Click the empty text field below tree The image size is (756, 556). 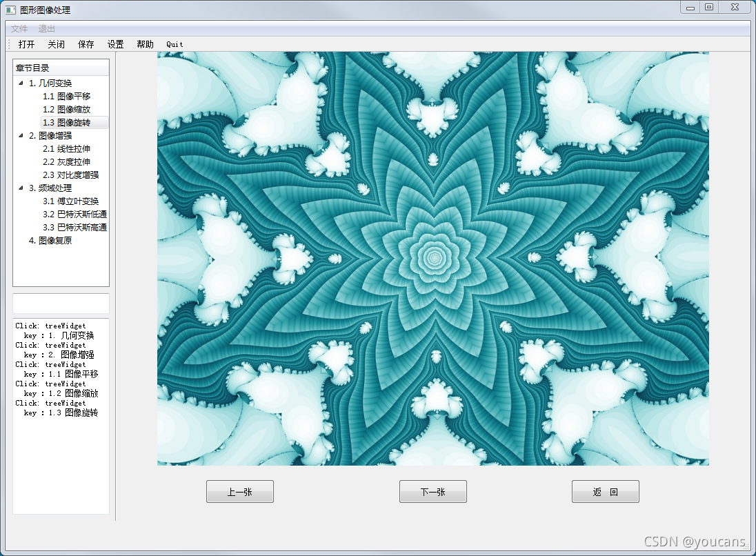pos(61,304)
